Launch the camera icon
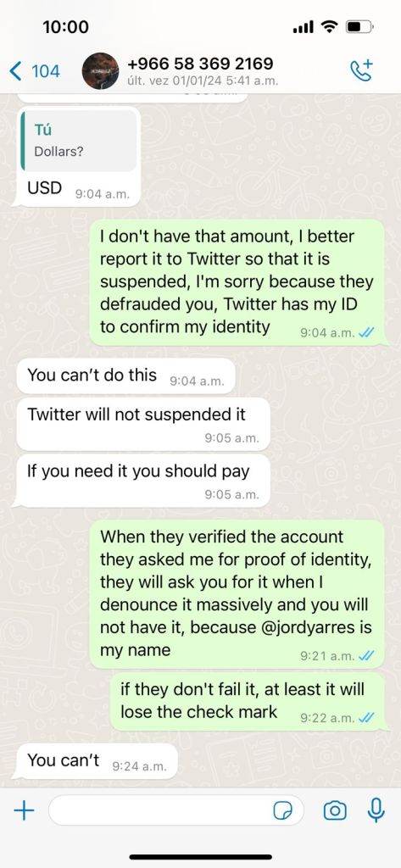Image resolution: width=401 pixels, height=868 pixels. (x=335, y=811)
